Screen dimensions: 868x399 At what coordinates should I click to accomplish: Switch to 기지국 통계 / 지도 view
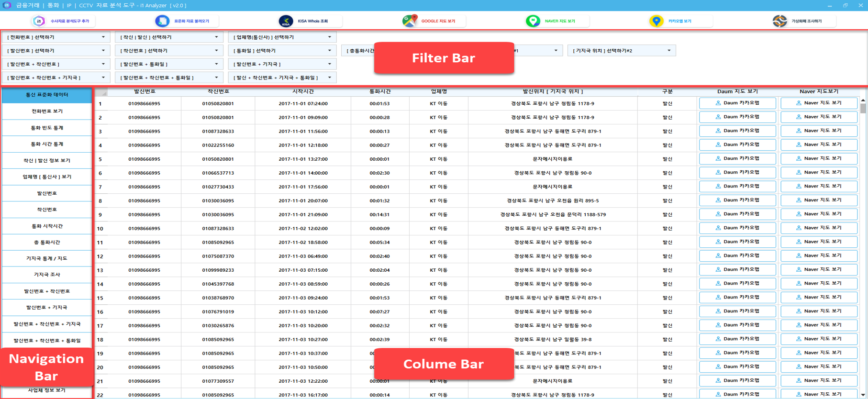click(x=47, y=258)
